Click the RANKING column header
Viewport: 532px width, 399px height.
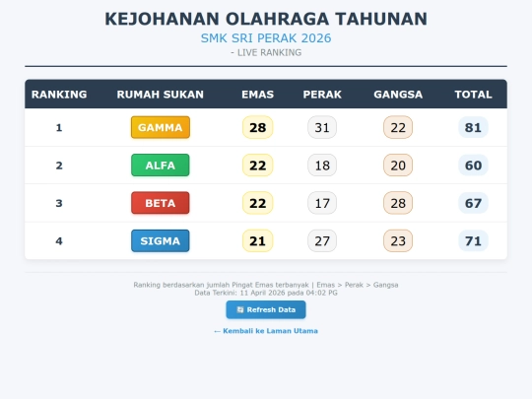click(x=59, y=95)
